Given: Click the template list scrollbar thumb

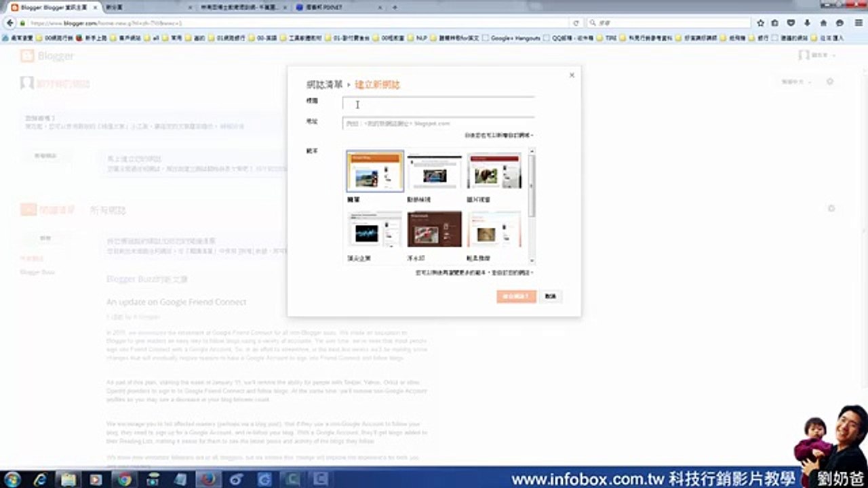Looking at the screenshot, I should point(532,186).
